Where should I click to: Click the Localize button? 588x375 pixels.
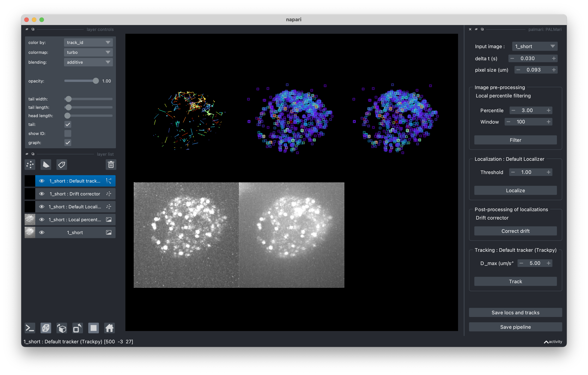[x=515, y=190]
